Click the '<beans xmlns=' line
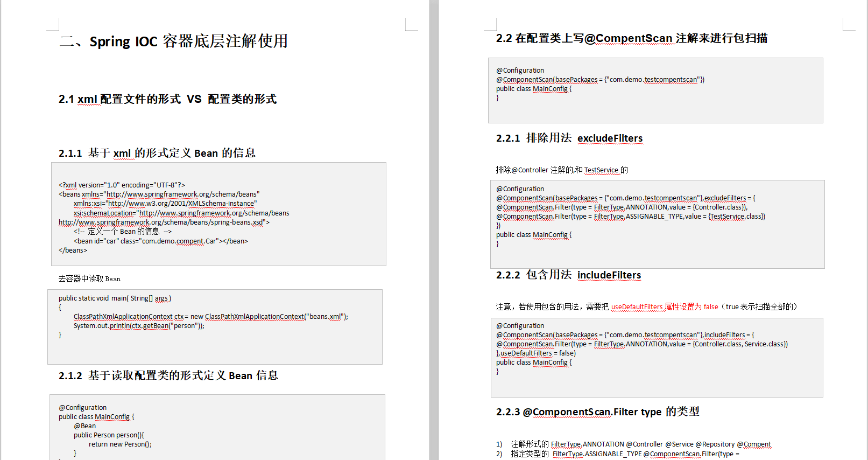The width and height of the screenshot is (868, 460). pyautogui.click(x=159, y=194)
